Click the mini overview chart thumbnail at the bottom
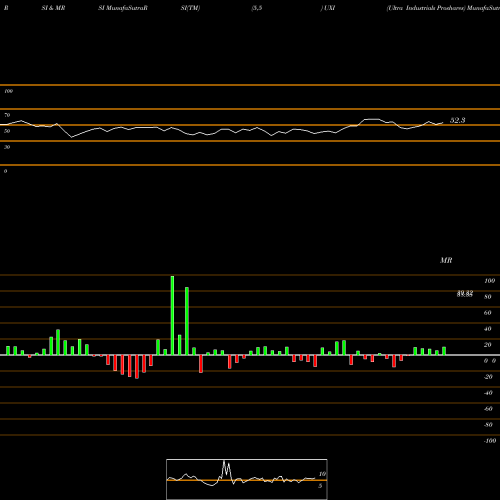This screenshot has width=500, height=500. pos(247,479)
